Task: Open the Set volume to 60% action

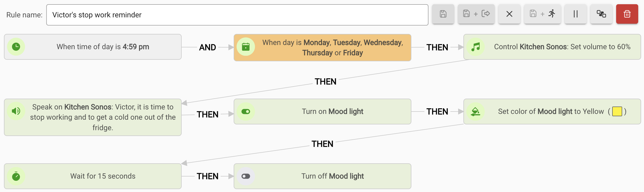Action: (x=562, y=47)
